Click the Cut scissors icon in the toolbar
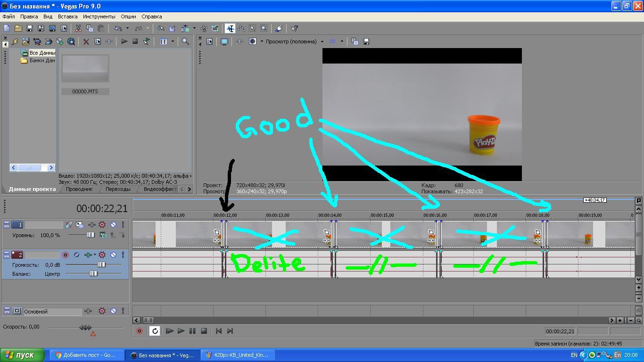This screenshot has height=362, width=644. point(78,28)
